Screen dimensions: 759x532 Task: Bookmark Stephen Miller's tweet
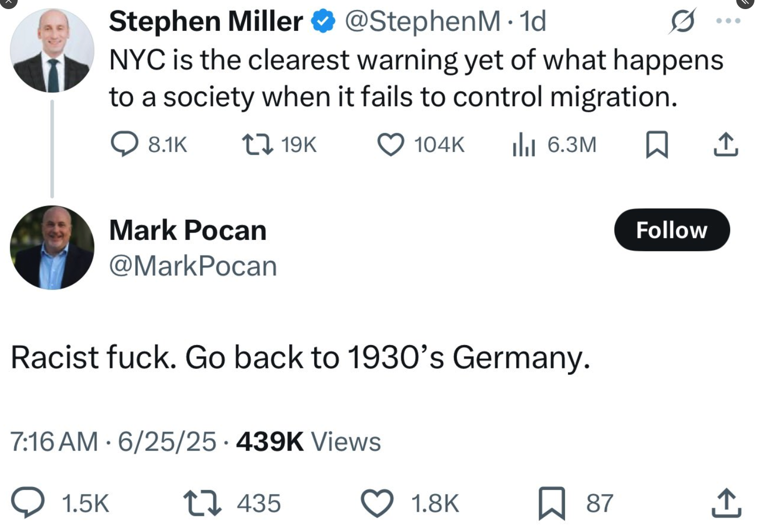point(658,145)
